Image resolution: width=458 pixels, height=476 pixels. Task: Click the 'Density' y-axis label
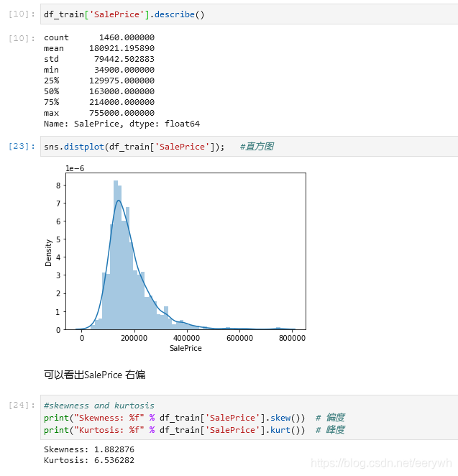coord(49,252)
